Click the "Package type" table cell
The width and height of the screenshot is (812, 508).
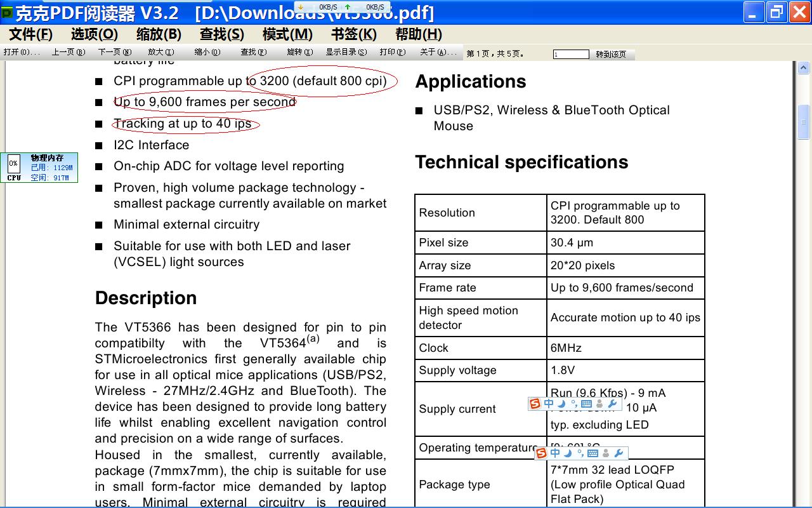(481, 485)
